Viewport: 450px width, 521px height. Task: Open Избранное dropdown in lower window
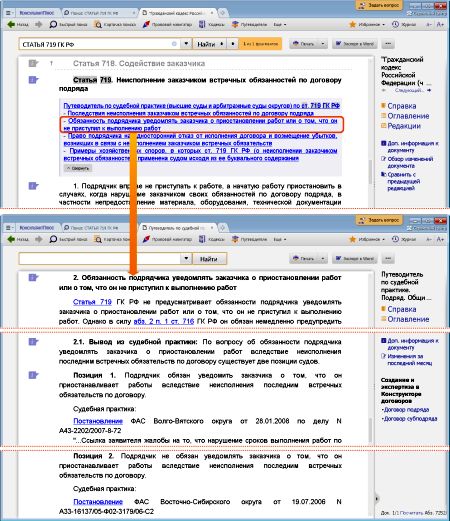point(367,239)
